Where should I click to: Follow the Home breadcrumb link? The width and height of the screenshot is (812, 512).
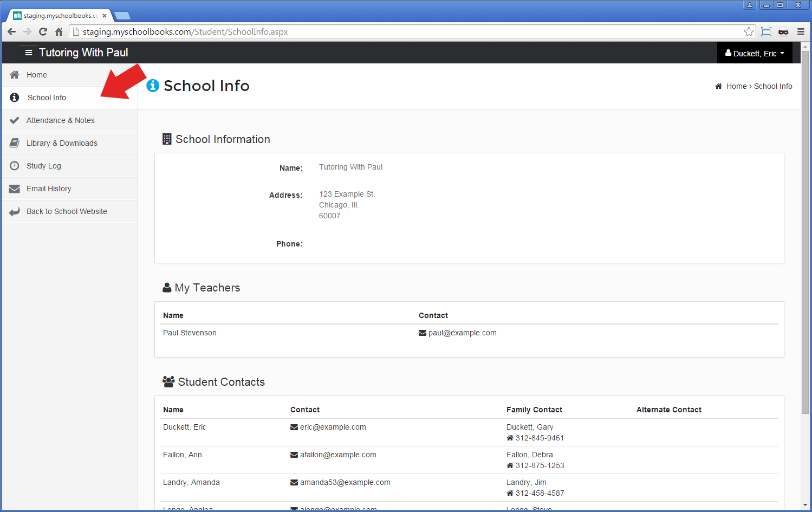[736, 86]
